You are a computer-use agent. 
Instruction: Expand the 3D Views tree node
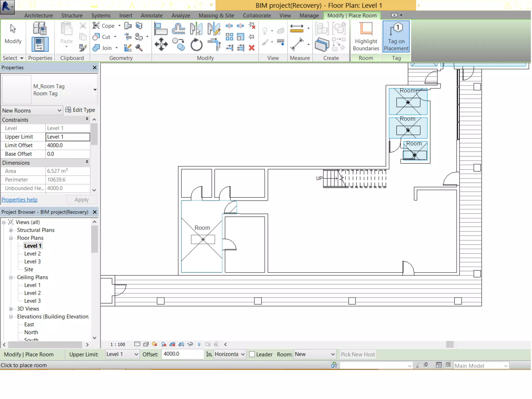coord(11,309)
